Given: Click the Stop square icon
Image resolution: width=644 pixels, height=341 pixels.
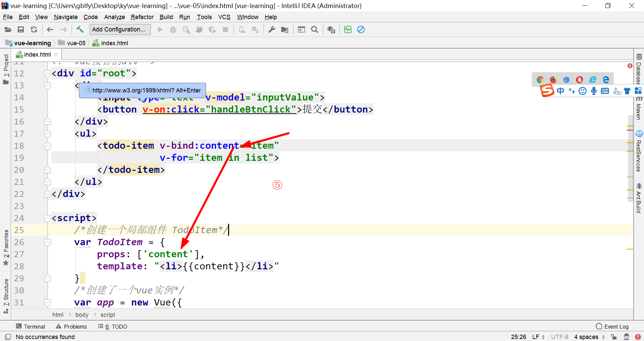Looking at the screenshot, I should coord(225,30).
